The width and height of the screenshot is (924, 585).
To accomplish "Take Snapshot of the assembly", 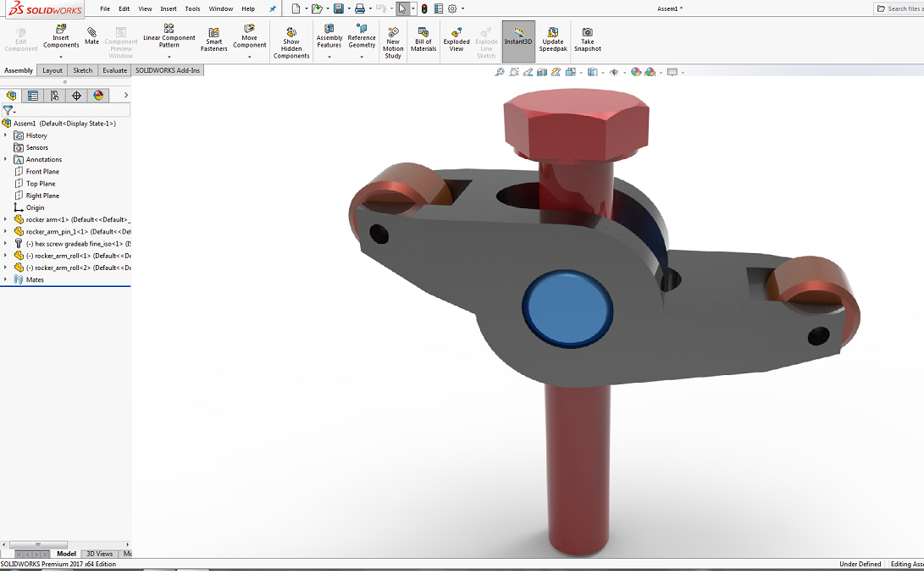I will (588, 39).
